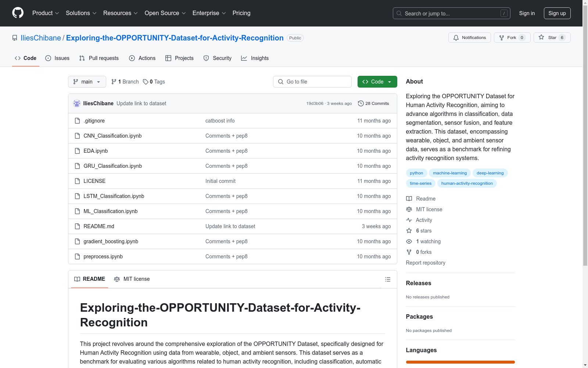This screenshot has height=368, width=588.
Task: Click the GitHub logo icon
Action: tap(18, 13)
